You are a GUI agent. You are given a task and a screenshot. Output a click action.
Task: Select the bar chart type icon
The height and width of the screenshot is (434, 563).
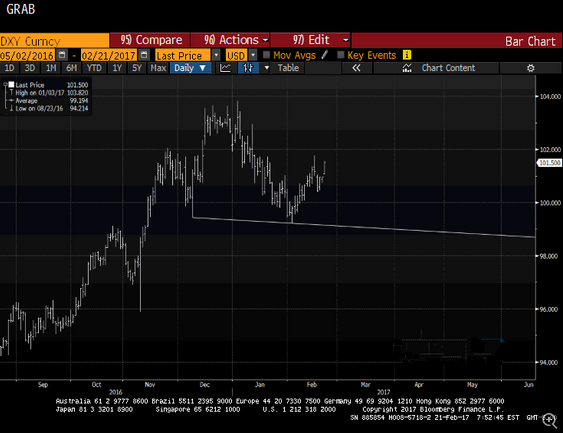(x=248, y=68)
